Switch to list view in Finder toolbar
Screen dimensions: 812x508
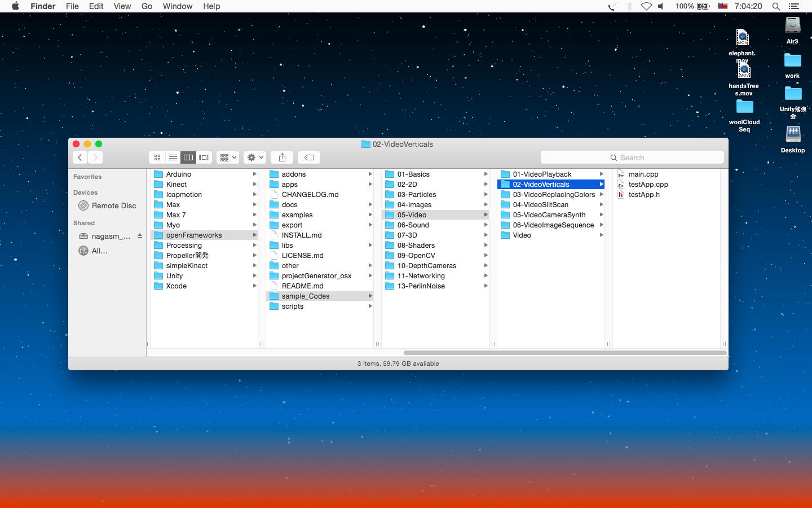point(173,157)
